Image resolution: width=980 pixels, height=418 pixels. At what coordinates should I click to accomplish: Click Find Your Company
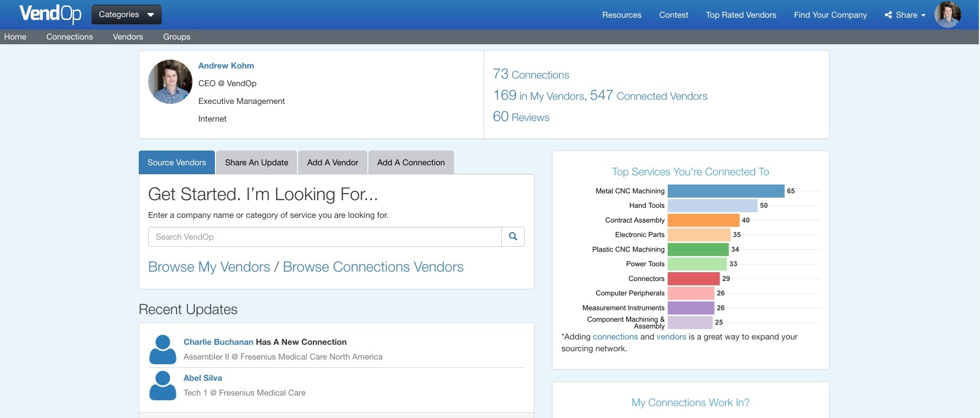830,15
